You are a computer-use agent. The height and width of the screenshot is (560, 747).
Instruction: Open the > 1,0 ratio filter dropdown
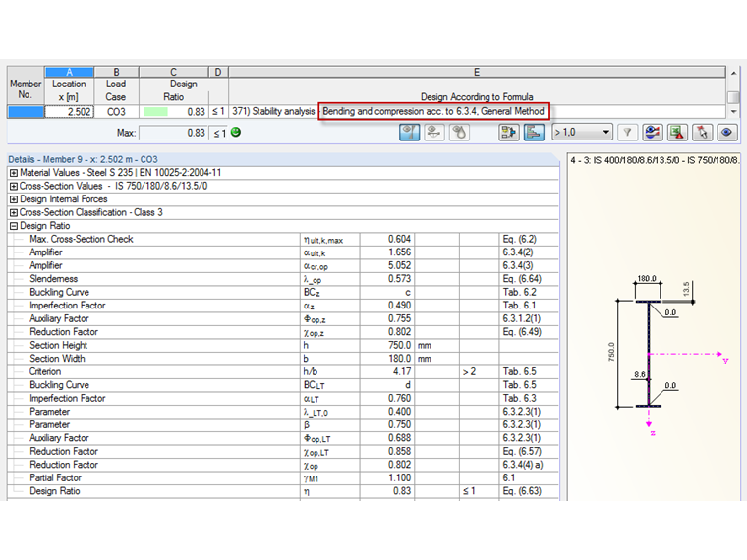click(x=582, y=132)
